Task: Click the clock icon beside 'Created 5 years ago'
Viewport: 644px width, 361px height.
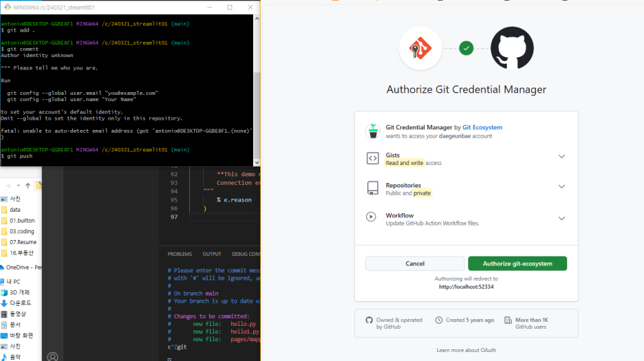Action: (x=439, y=320)
